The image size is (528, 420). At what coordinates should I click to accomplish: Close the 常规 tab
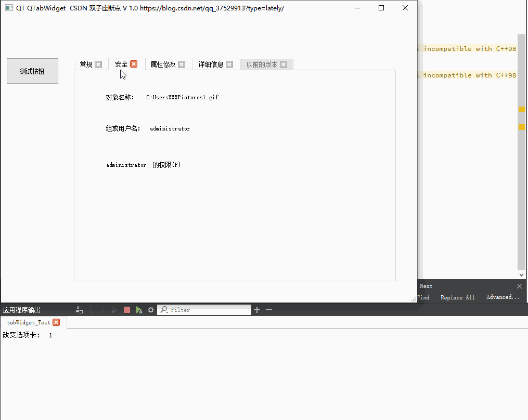pos(98,64)
